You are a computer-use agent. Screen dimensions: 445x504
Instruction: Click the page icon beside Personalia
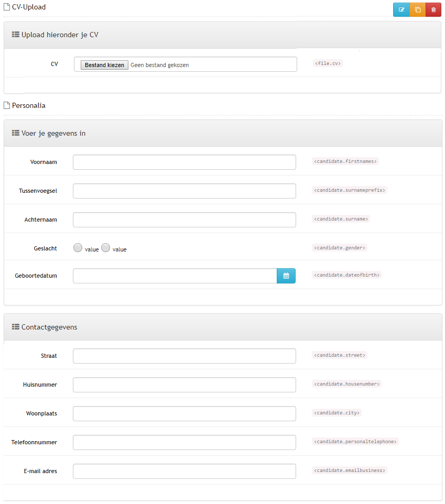tap(7, 105)
